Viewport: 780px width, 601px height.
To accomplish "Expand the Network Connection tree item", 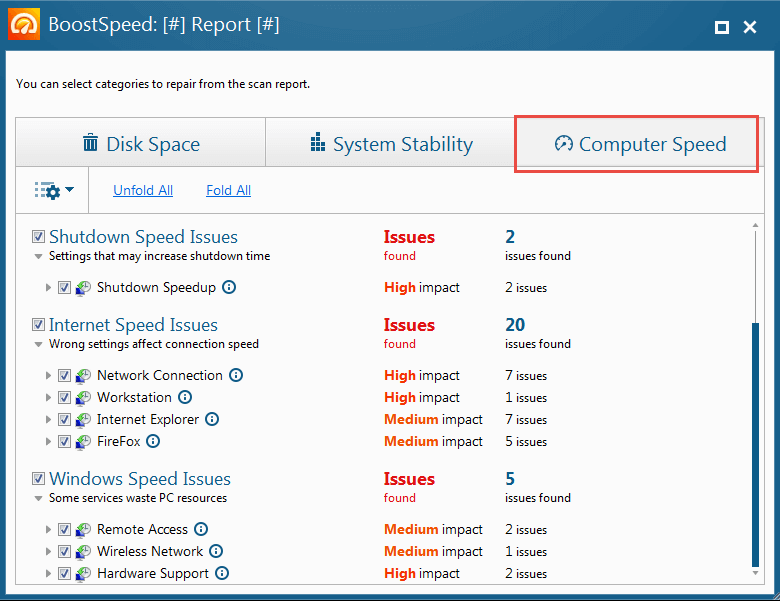I will tap(48, 375).
